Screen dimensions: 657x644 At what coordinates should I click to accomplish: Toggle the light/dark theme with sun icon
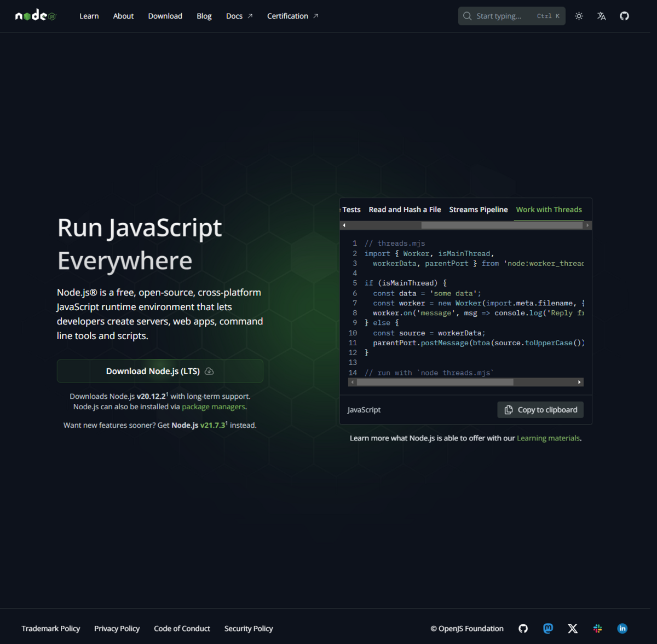[x=578, y=16]
